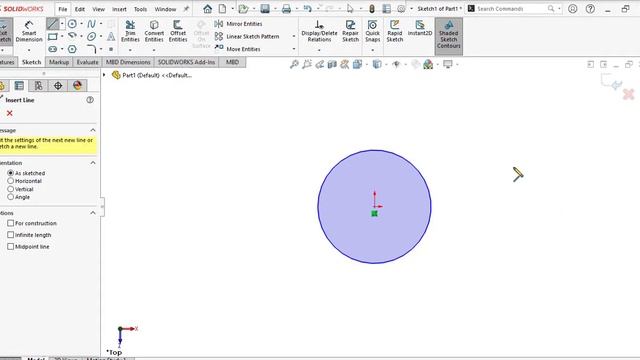Open View Settings monitor icon
This screenshot has height=360, width=640.
click(x=448, y=64)
